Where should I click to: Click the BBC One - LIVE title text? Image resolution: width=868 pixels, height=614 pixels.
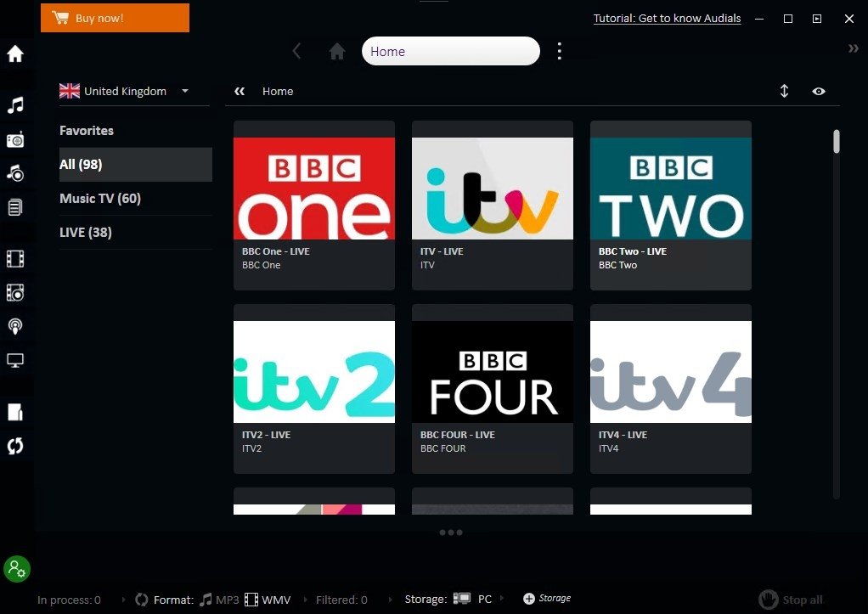point(276,251)
